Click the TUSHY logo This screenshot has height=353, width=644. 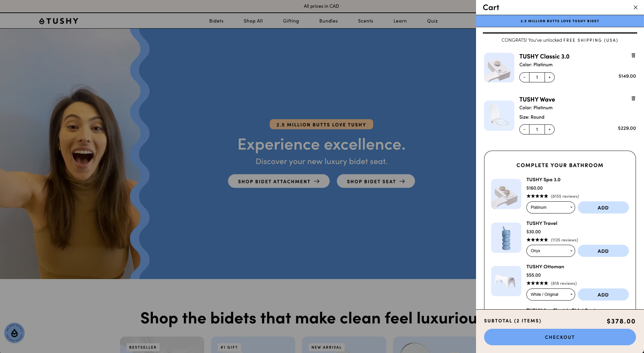pyautogui.click(x=59, y=21)
